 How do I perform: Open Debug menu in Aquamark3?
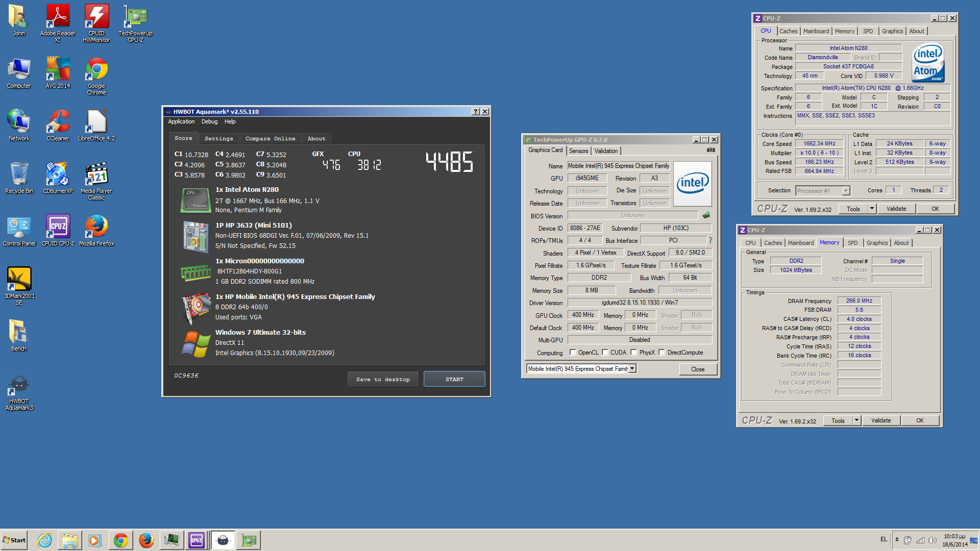coord(209,122)
